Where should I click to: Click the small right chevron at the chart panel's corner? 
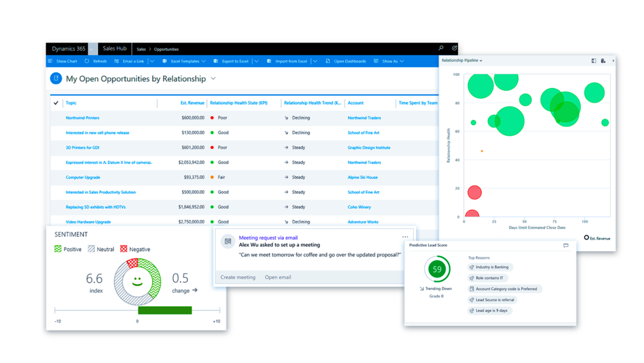(x=613, y=61)
